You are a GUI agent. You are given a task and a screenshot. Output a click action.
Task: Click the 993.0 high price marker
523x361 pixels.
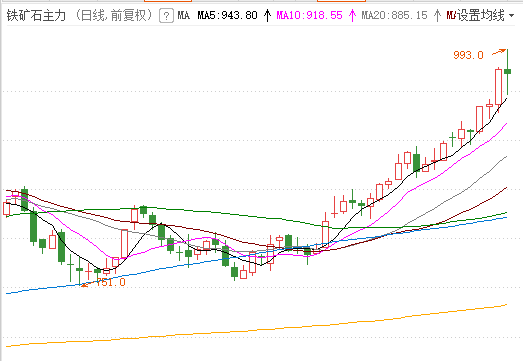pos(468,55)
